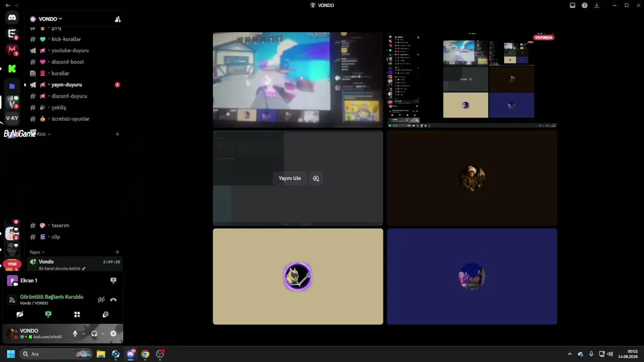Collapse the Yayın voice category
Viewport: 644px width, 362px height.
point(37,252)
